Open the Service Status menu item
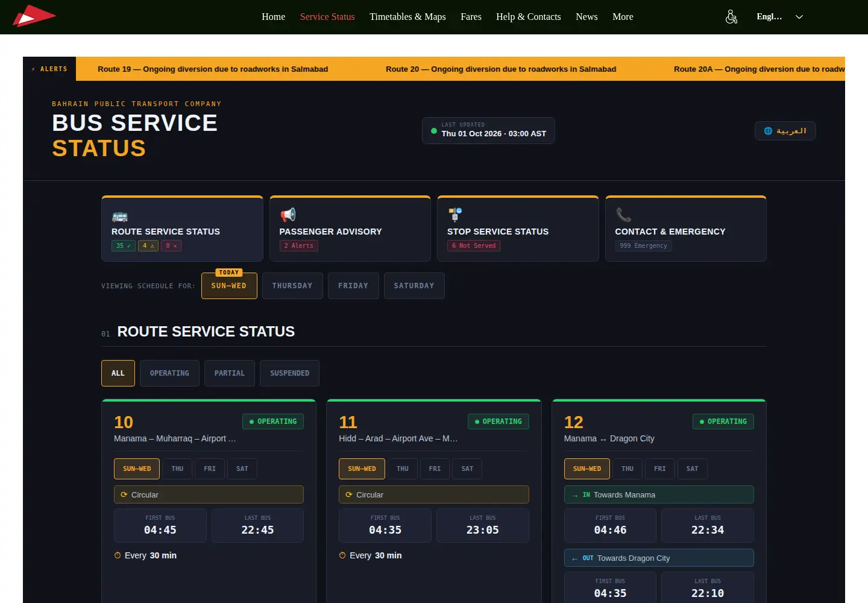Screen dimensions: 868x603 [327, 17]
